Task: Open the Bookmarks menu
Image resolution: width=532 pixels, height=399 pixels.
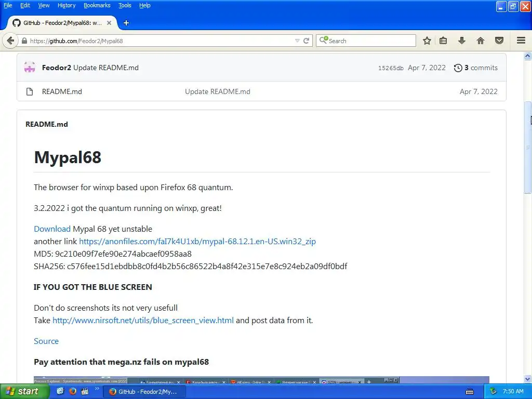Action: (x=97, y=5)
